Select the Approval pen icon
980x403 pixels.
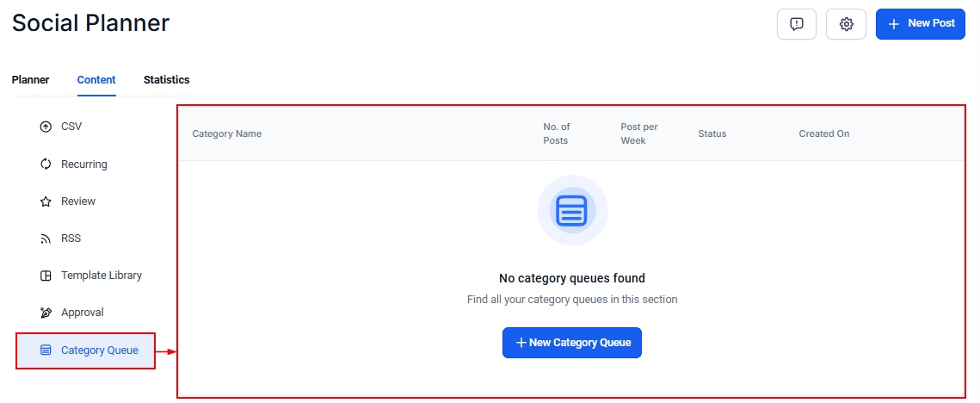pos(46,313)
